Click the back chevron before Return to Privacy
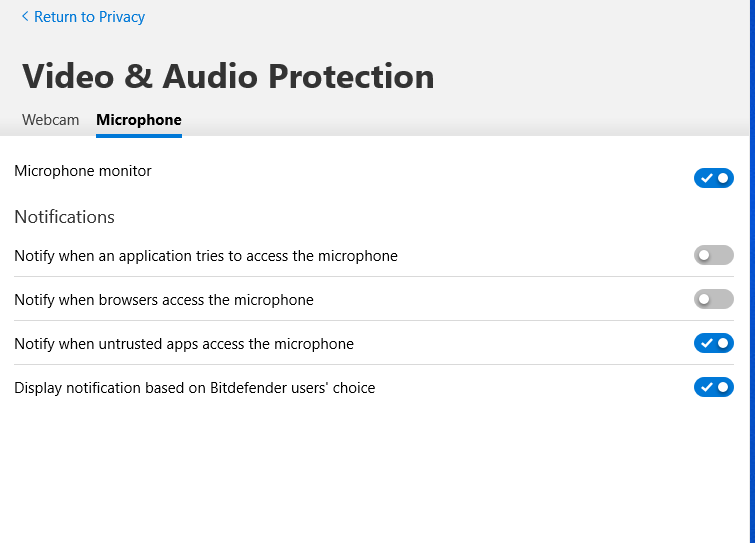 25,17
